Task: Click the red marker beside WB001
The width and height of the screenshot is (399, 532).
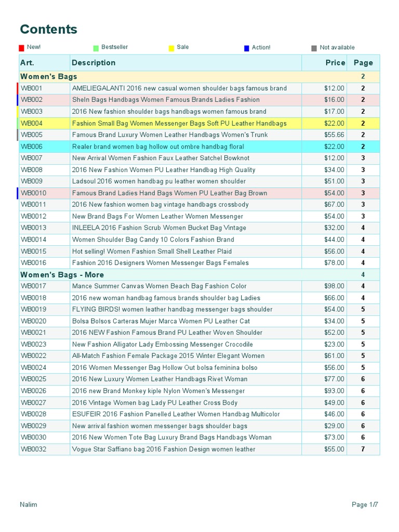Action: (x=18, y=88)
